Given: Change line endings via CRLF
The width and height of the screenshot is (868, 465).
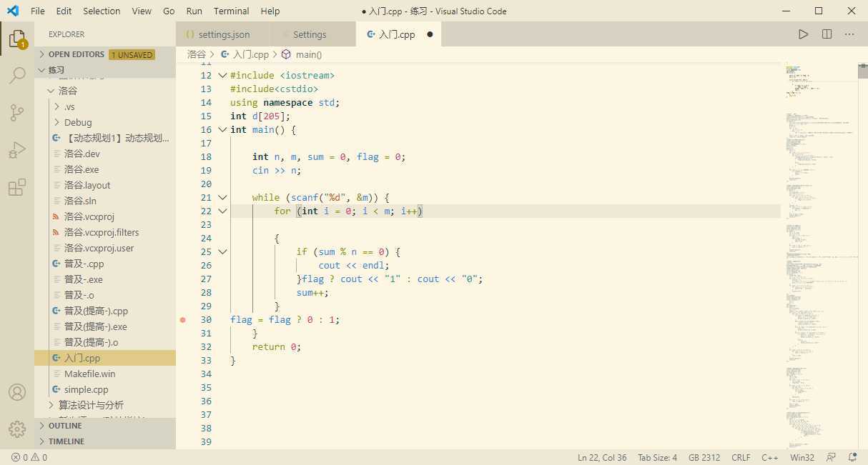Looking at the screenshot, I should coord(741,457).
